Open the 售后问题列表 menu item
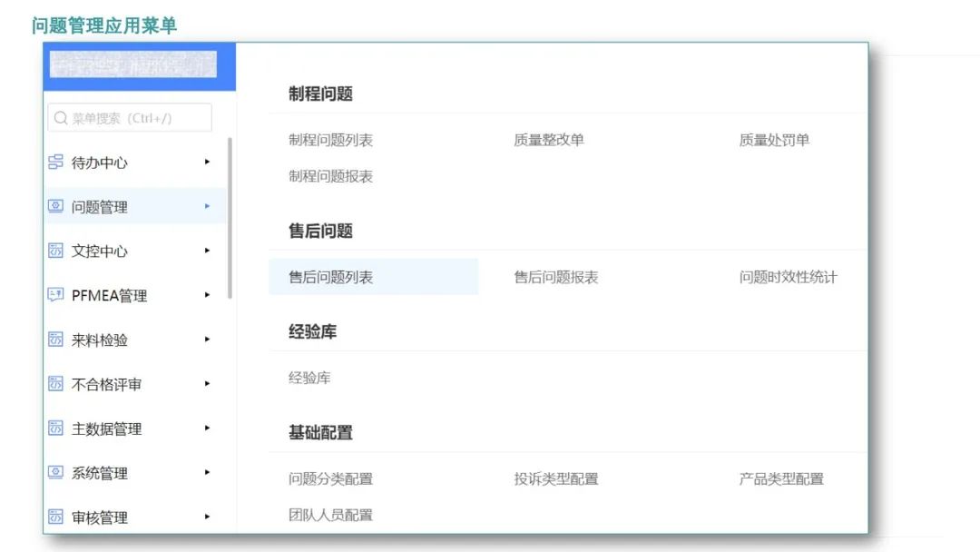Image resolution: width=980 pixels, height=552 pixels. pos(331,277)
